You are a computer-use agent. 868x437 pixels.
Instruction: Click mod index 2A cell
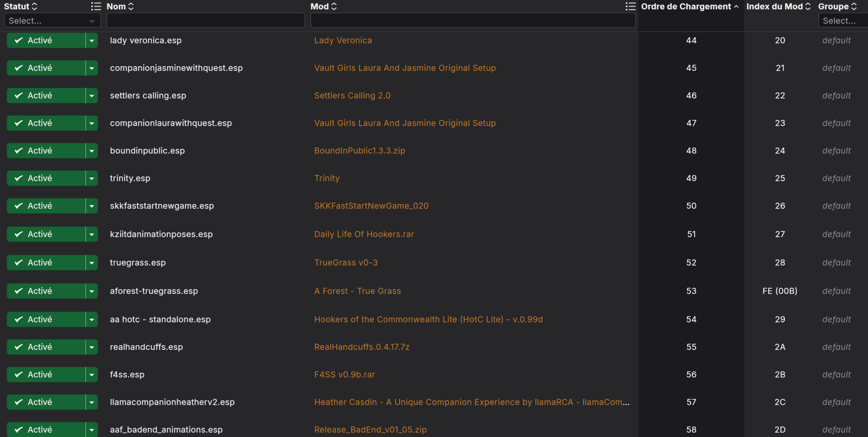pyautogui.click(x=780, y=347)
